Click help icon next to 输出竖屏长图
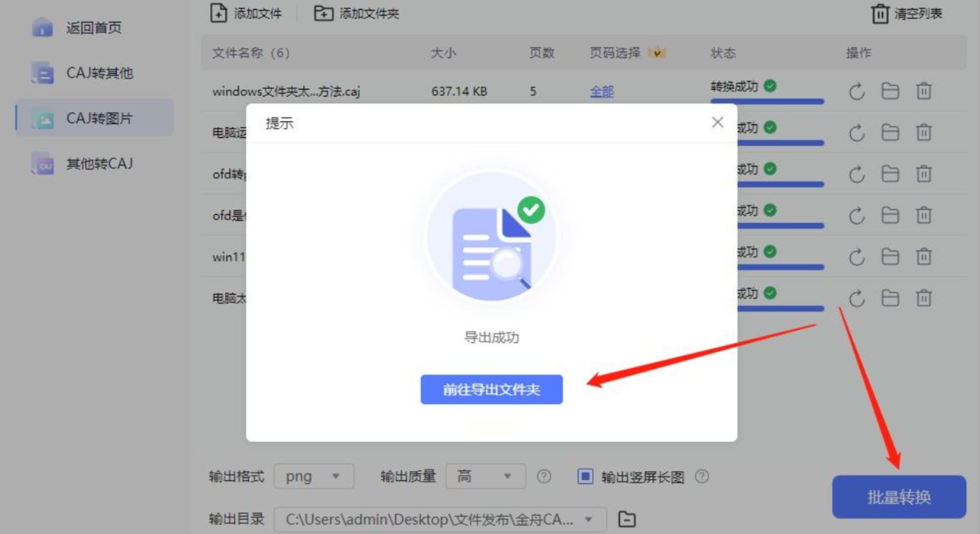 pos(702,476)
